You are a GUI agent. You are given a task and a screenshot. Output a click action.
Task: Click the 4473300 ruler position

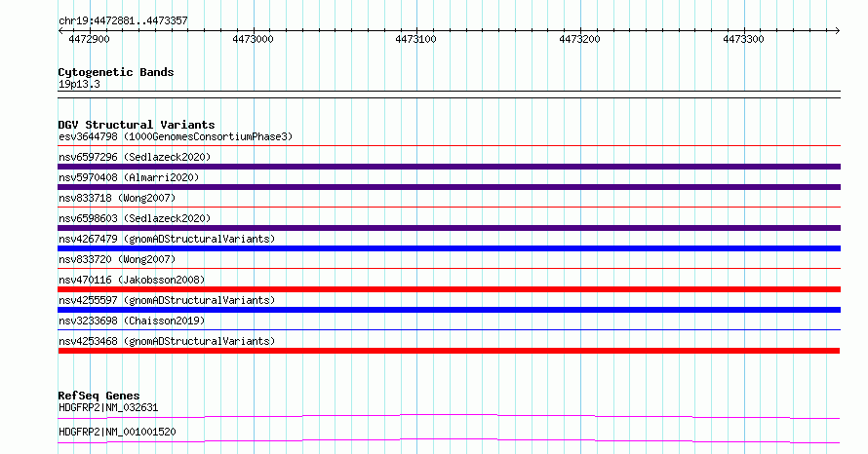click(743, 39)
